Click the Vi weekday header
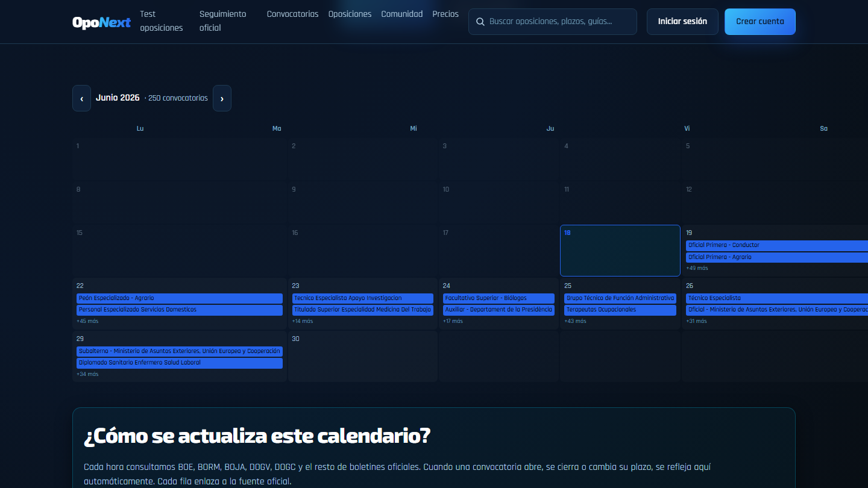The width and height of the screenshot is (868, 488). click(x=687, y=128)
